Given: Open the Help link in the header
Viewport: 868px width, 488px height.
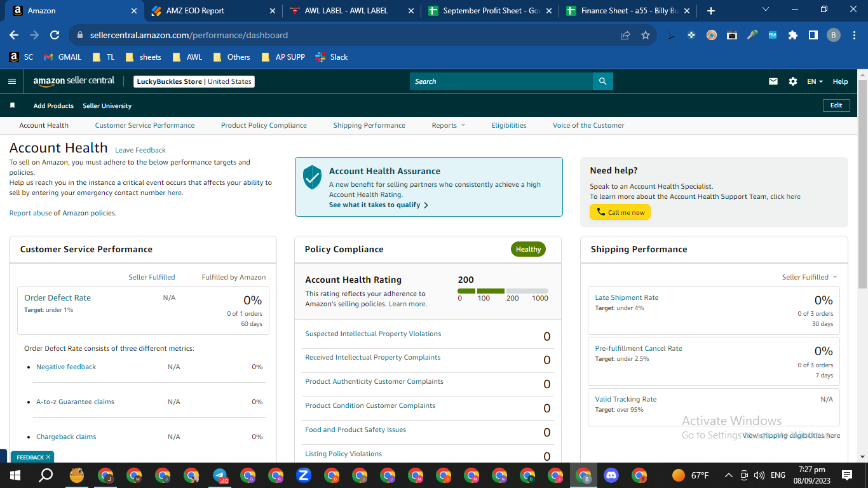Looking at the screenshot, I should (840, 81).
